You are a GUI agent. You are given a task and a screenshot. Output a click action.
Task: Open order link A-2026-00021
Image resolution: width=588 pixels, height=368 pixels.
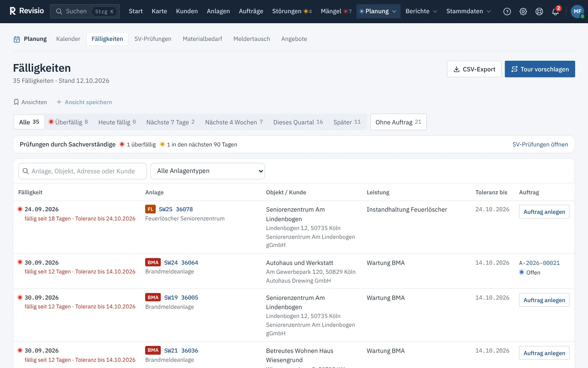(x=539, y=263)
